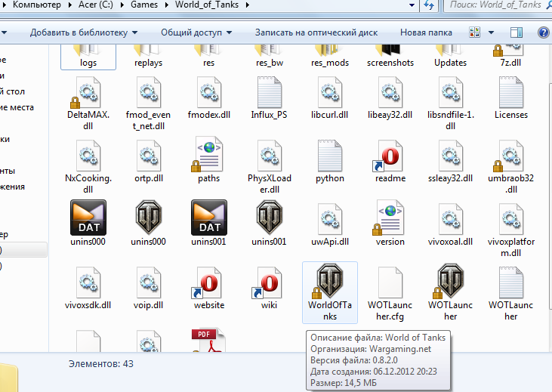552x392 pixels.
Task: Refresh the folder view
Action: coord(429,5)
